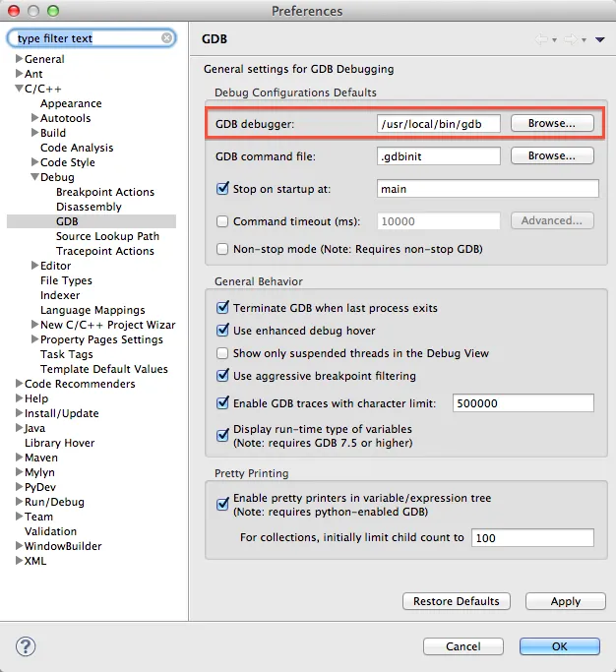This screenshot has height=672, width=616.
Task: Open Breakpoint Actions preferences
Action: [105, 192]
